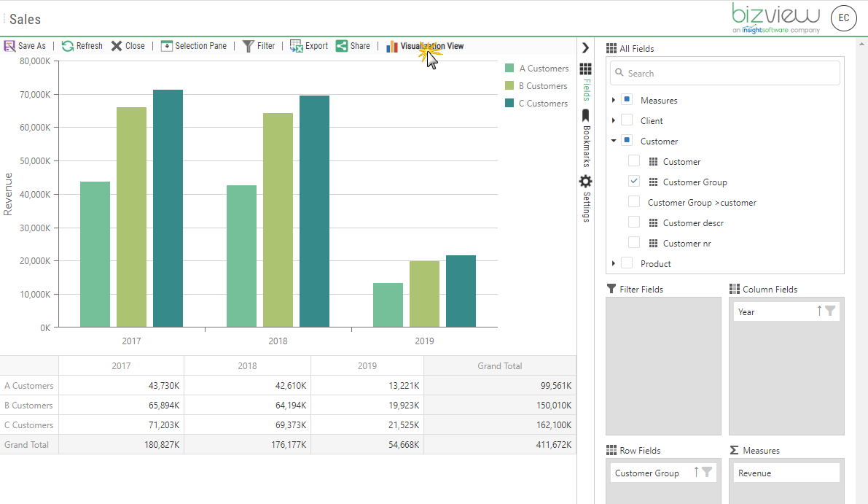Export the report to Excel
The image size is (868, 504).
pyautogui.click(x=308, y=45)
